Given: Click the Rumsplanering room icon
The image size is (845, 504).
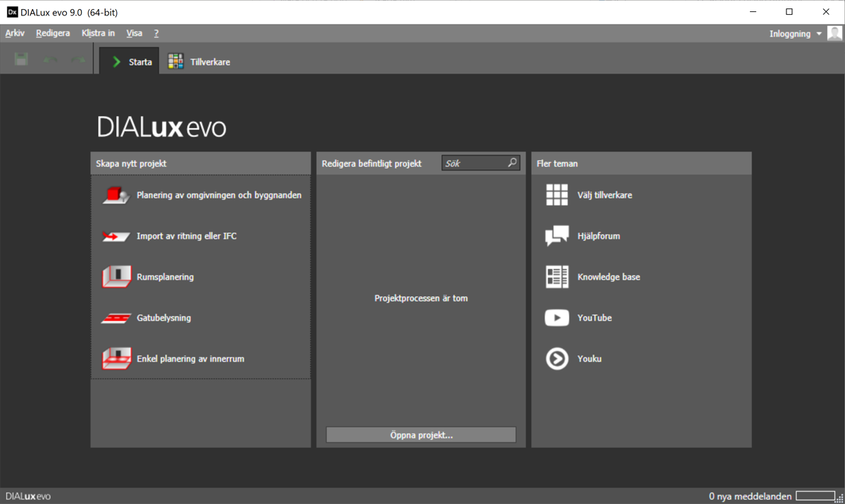Looking at the screenshot, I should coord(116,277).
